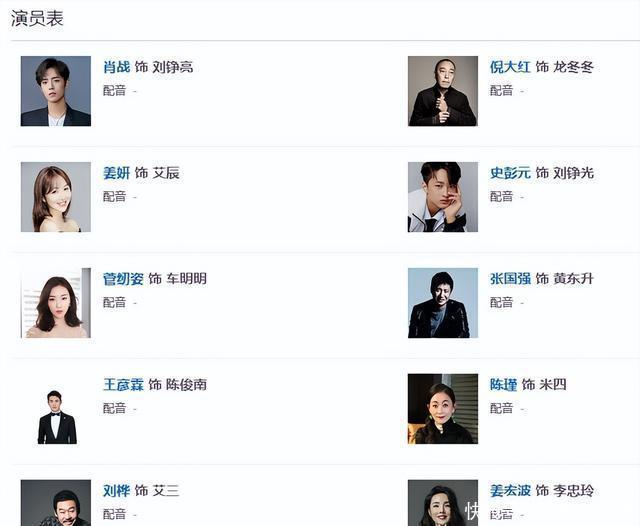Click the portrait photo beside 史彭元
Screen dimensions: 640x526
click(x=443, y=197)
